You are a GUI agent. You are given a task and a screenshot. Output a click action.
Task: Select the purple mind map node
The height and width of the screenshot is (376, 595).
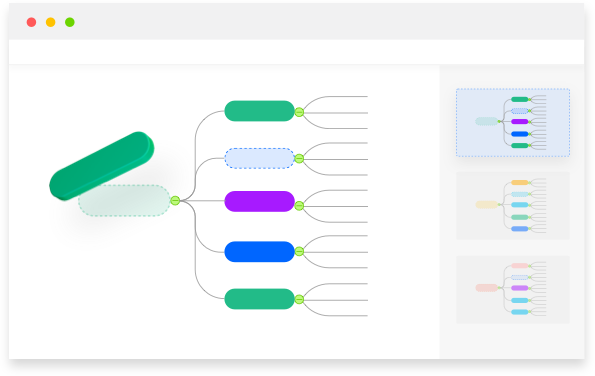click(x=260, y=201)
